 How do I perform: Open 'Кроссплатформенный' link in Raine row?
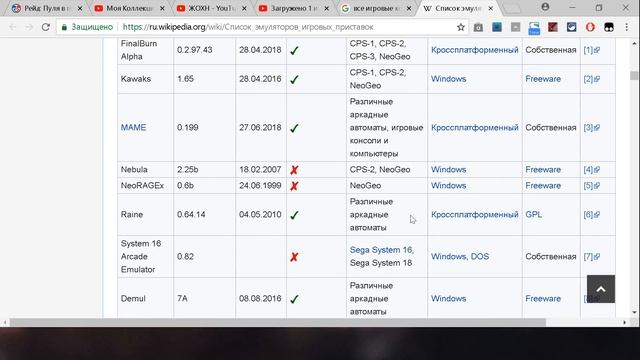pos(475,214)
